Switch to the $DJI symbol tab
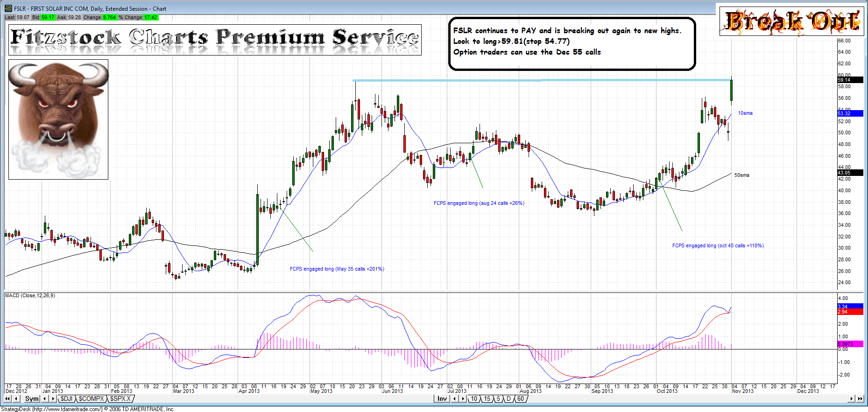Viewport: 868px width, 412px height. pos(66,398)
